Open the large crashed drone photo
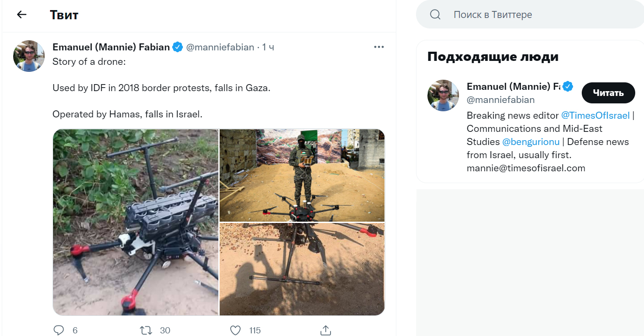The image size is (644, 336). click(x=136, y=222)
